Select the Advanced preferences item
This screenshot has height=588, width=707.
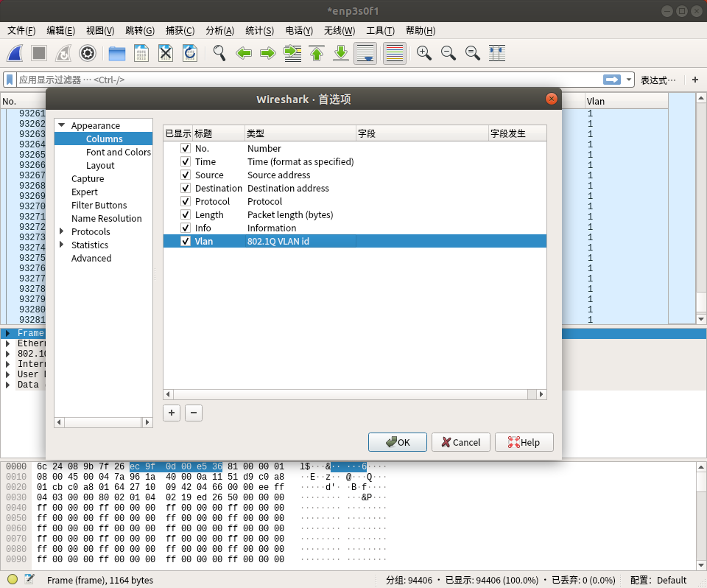point(91,258)
